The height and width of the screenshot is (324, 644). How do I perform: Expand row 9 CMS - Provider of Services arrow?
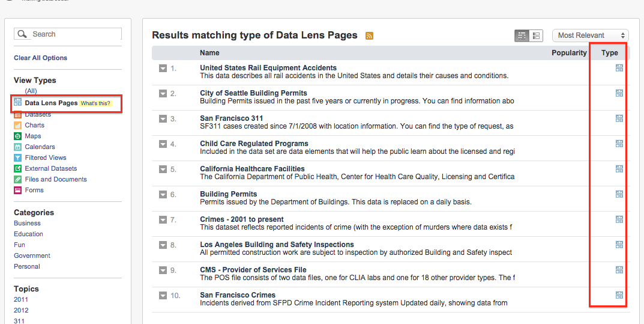point(163,270)
